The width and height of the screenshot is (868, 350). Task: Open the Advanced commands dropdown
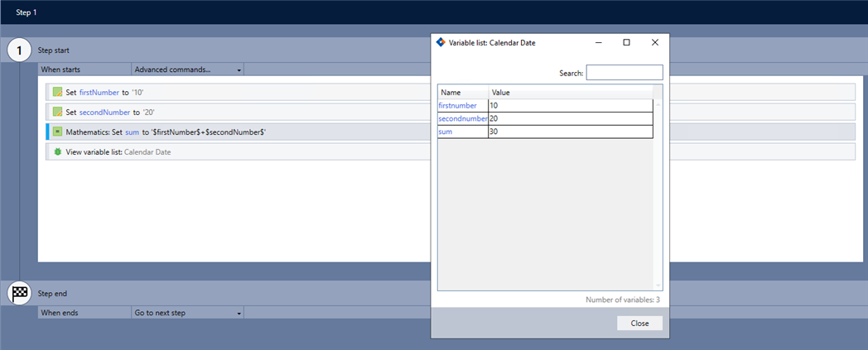point(188,70)
